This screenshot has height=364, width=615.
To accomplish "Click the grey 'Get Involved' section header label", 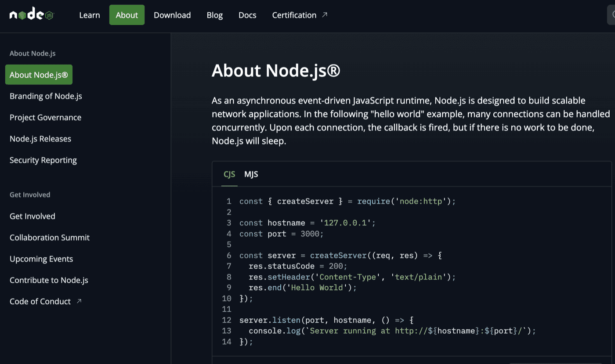I will (x=30, y=195).
